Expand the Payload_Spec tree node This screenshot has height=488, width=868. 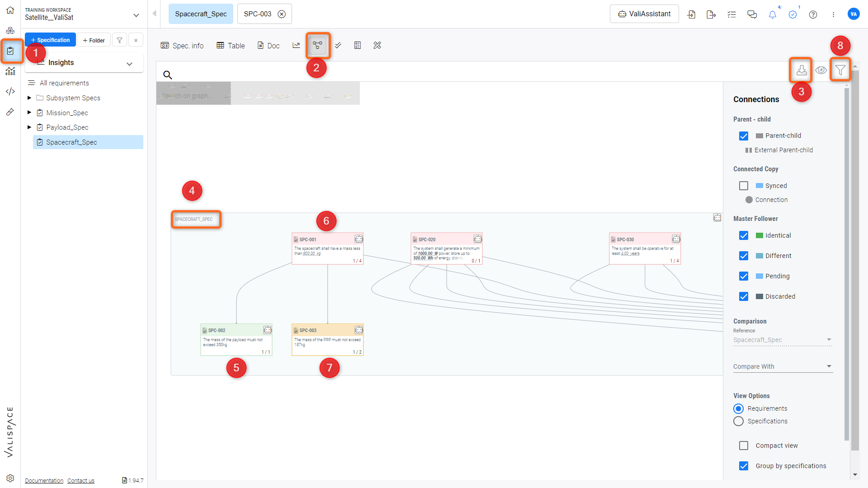pos(29,127)
